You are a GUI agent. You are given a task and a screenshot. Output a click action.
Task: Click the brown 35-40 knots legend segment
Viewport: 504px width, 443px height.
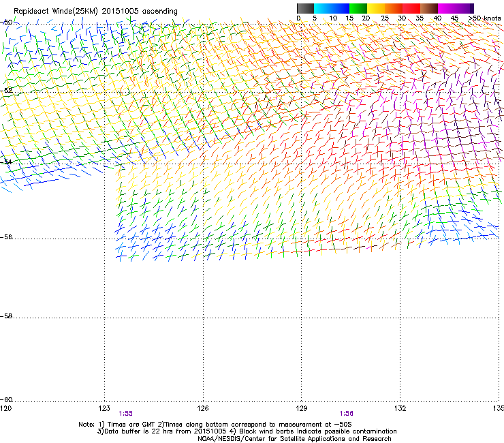(x=429, y=8)
